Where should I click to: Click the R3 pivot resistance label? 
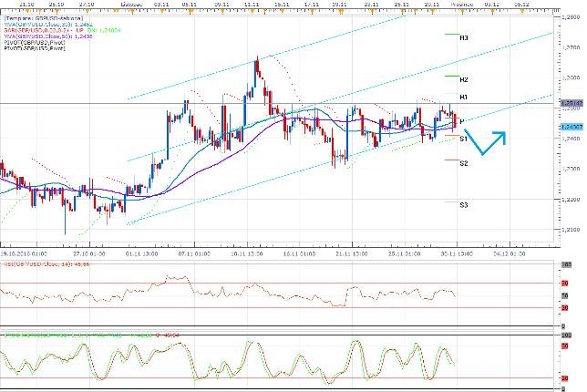(x=464, y=37)
